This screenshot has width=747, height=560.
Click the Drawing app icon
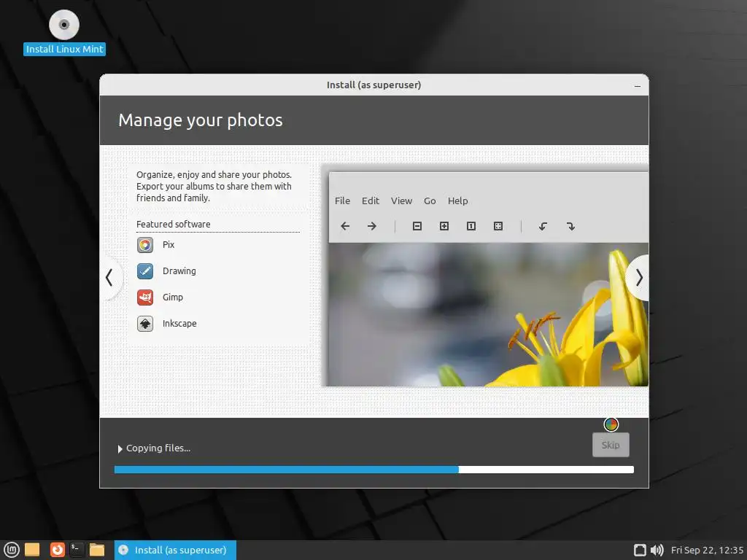(x=145, y=271)
